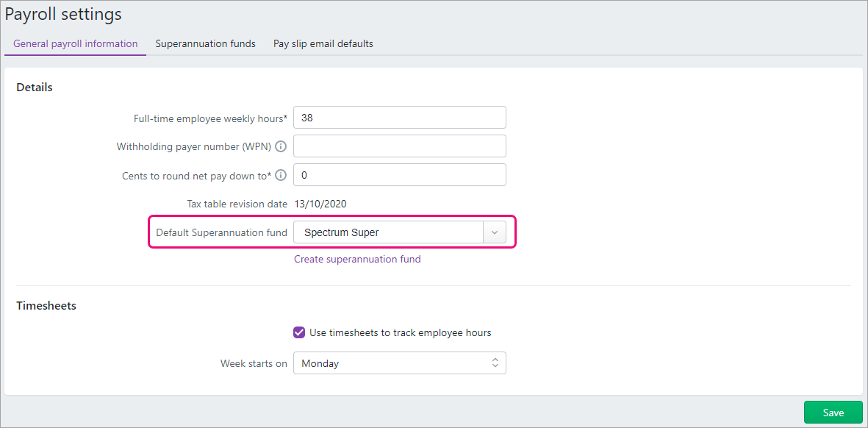
Task: Click the Save button
Action: (x=833, y=413)
